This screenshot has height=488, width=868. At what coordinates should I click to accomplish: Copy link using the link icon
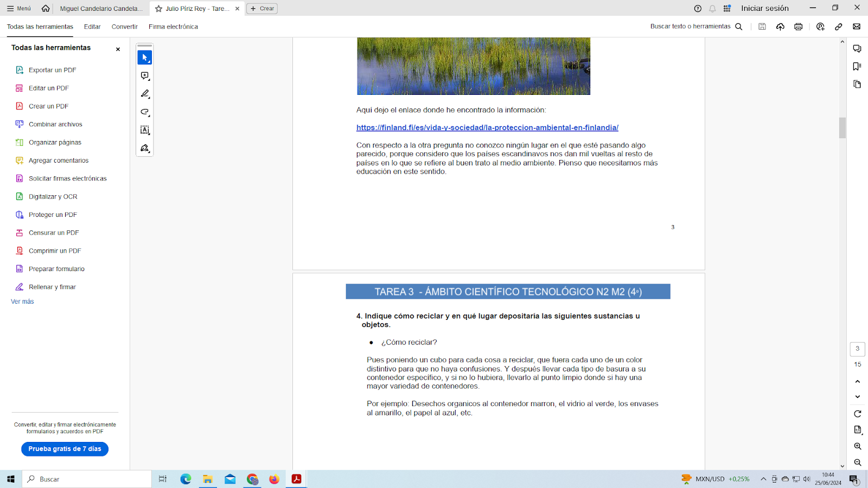click(x=839, y=26)
